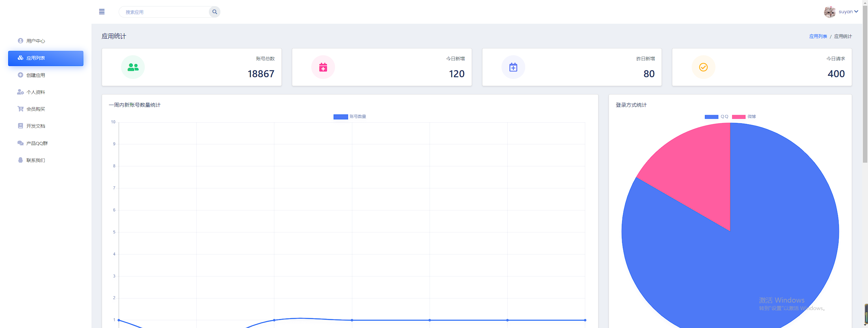Click the suyan user avatar picture
Image resolution: width=868 pixels, height=328 pixels.
830,12
